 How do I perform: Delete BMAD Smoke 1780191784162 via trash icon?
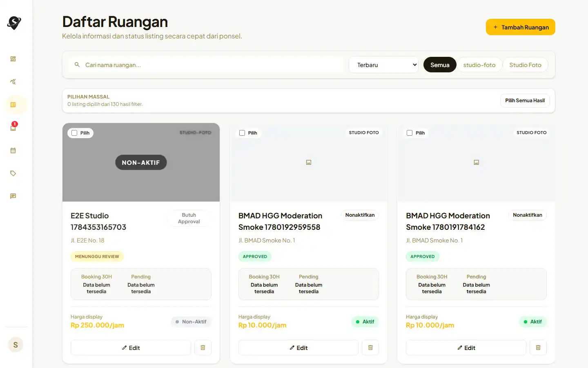pyautogui.click(x=538, y=348)
